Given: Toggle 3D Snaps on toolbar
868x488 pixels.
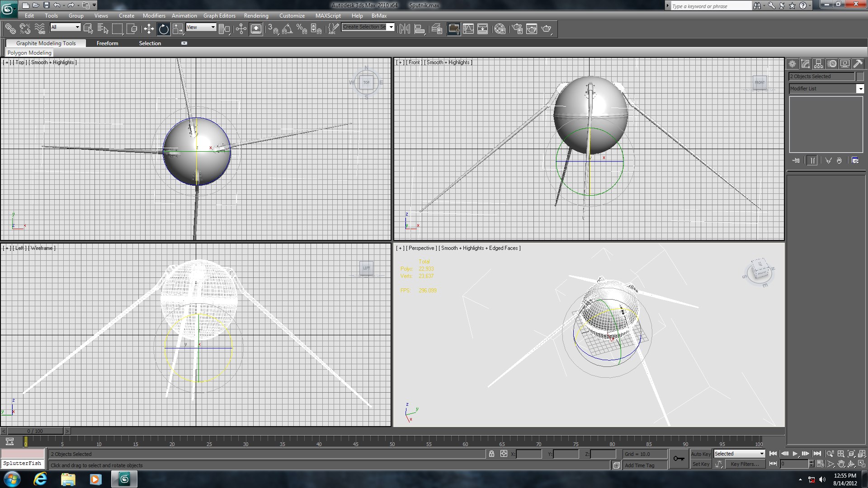Looking at the screenshot, I should tap(273, 29).
